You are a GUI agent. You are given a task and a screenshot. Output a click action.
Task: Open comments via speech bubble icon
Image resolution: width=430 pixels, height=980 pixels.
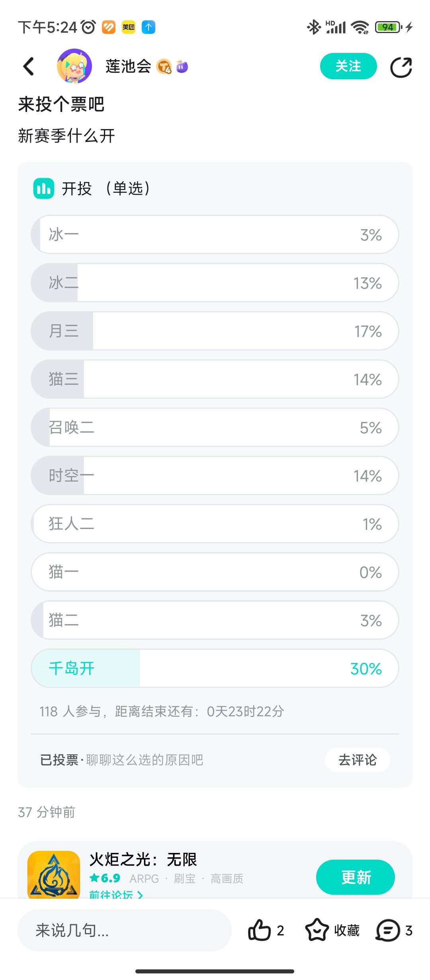coord(387,931)
